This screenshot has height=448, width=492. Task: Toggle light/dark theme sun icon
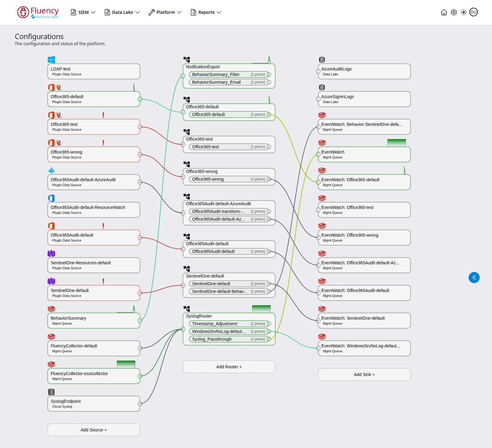coord(464,12)
